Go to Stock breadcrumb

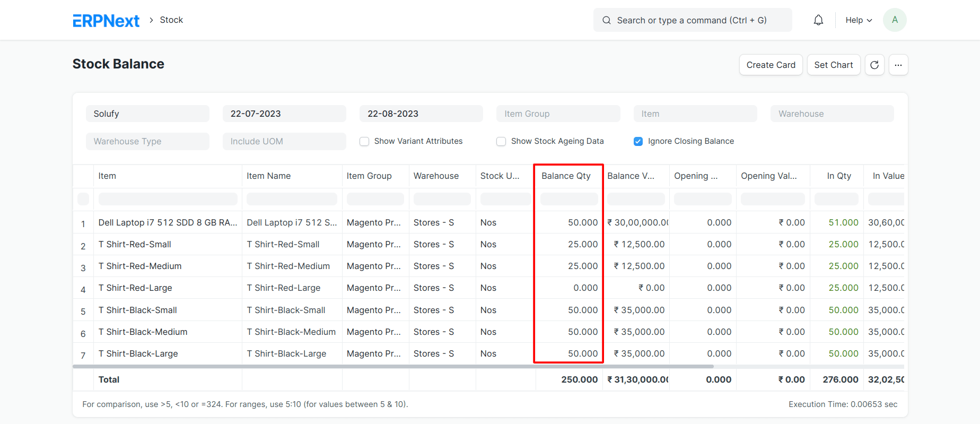[171, 20]
